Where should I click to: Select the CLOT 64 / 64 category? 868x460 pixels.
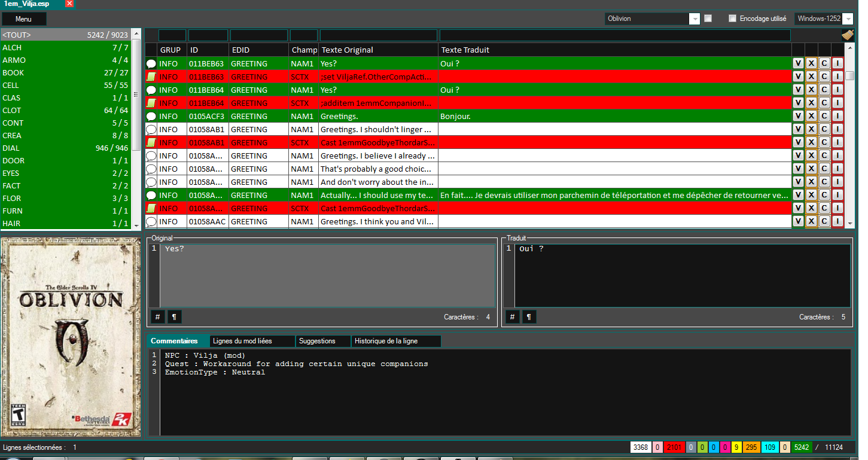pos(65,110)
